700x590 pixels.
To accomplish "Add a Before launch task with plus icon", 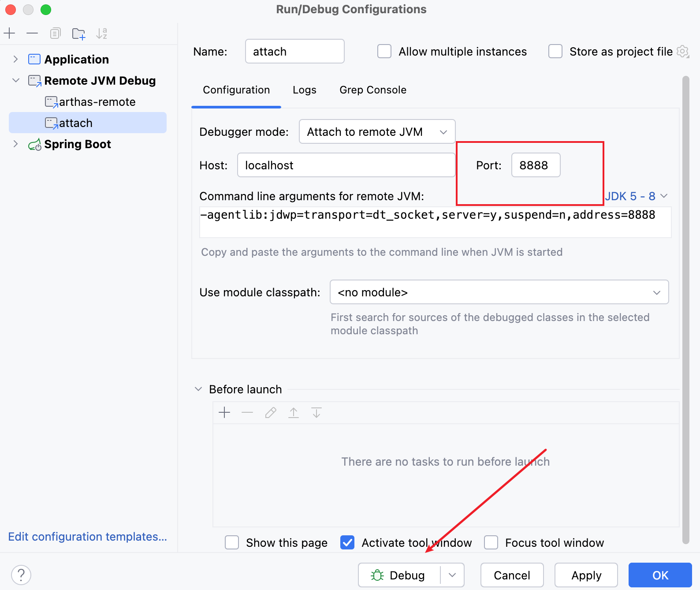I will pos(224,412).
